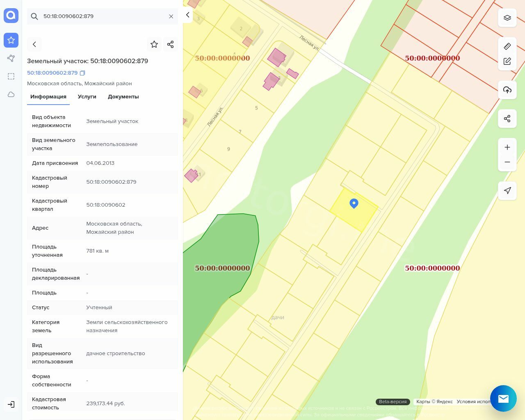Viewport: 525px width, 420px height.
Task: Click the blue parcel marker pin
Action: pyautogui.click(x=354, y=203)
